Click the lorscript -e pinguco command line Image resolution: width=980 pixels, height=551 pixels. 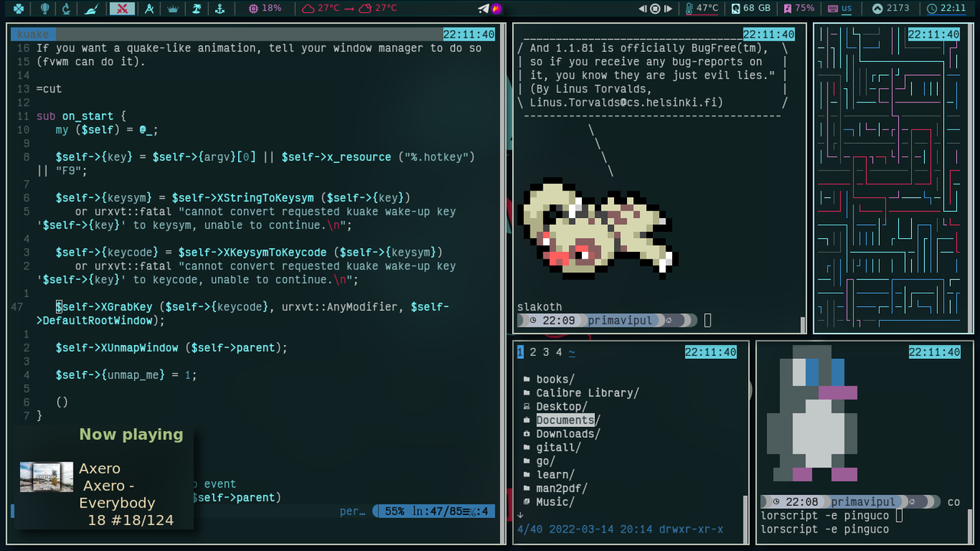(825, 516)
